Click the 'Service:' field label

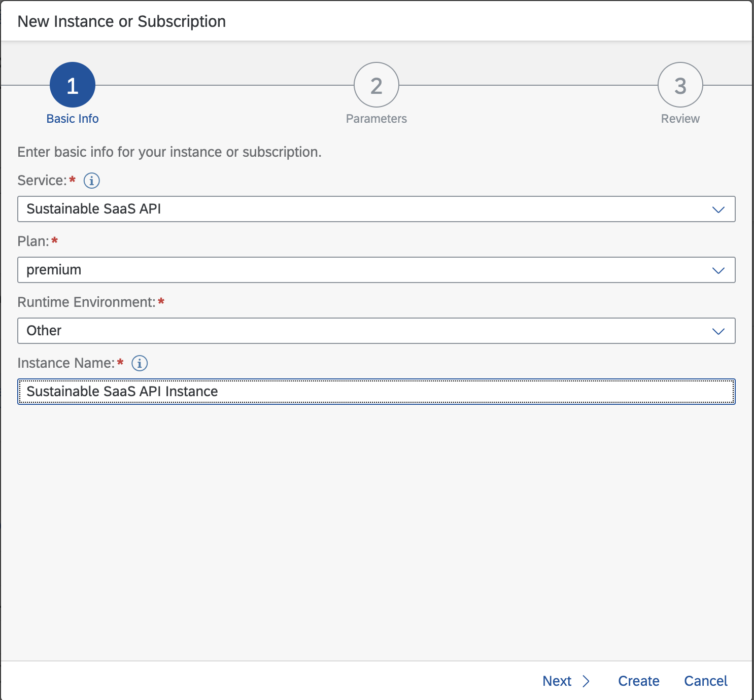(42, 181)
